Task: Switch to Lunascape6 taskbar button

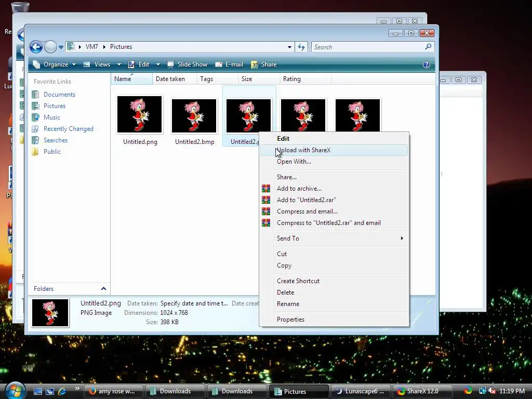Action: tap(360, 391)
